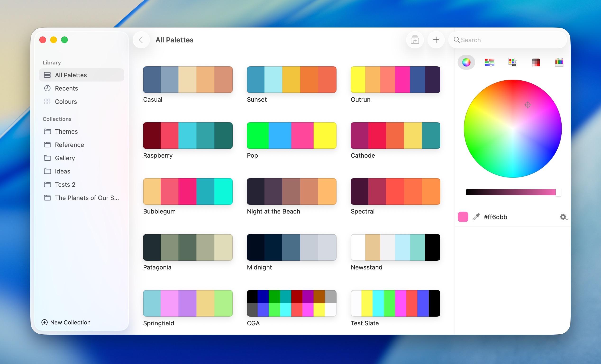This screenshot has height=364, width=601.
Task: Click the search magnifier icon
Action: click(456, 40)
